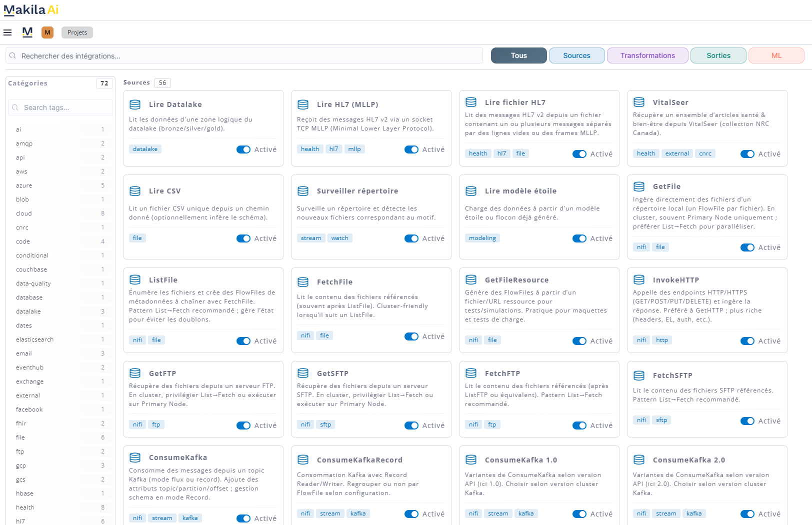The height and width of the screenshot is (525, 812).
Task: Click the ConsumeKafka card database icon
Action: point(135,457)
